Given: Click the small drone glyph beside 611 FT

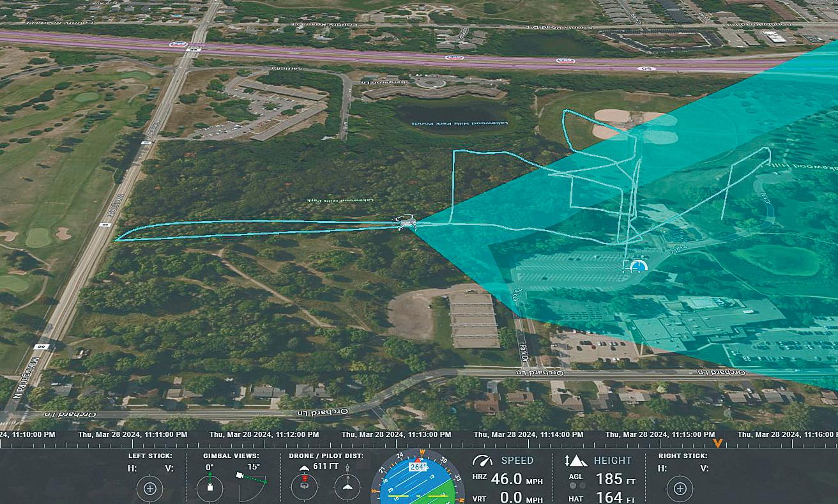Looking at the screenshot, I should point(304,467).
